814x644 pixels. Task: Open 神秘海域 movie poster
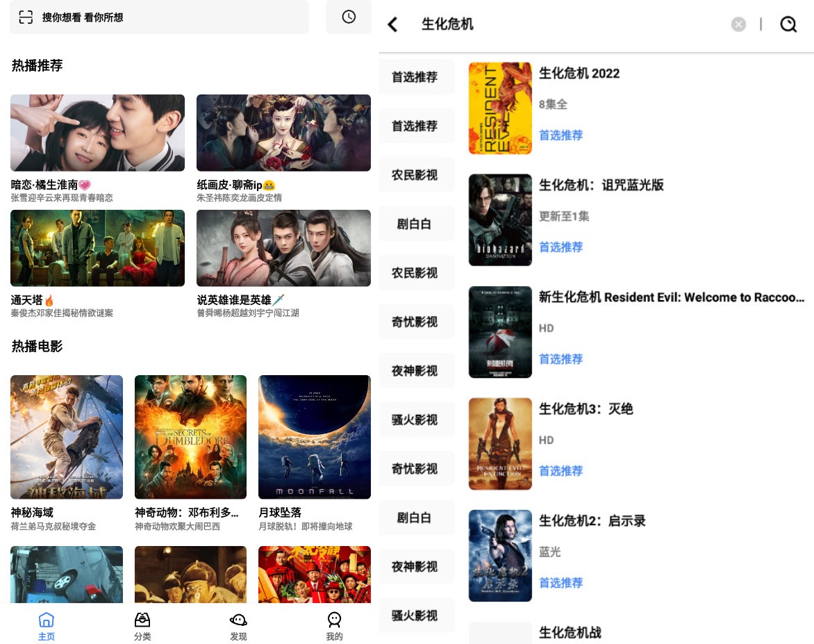coord(67,437)
